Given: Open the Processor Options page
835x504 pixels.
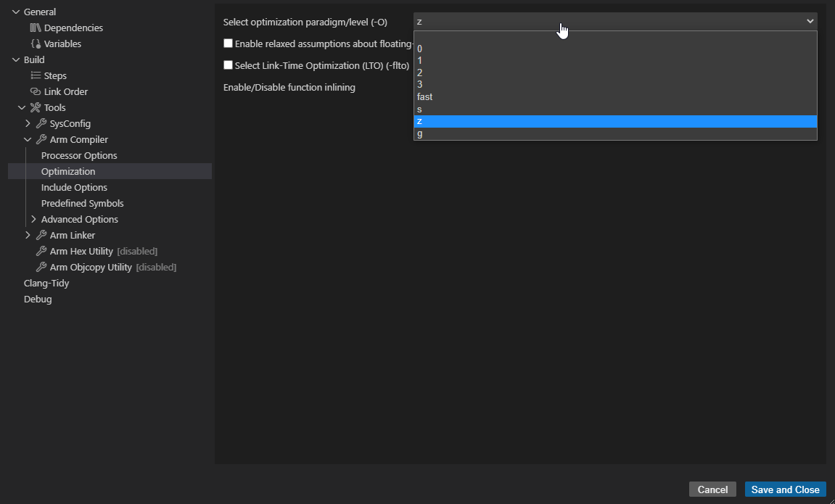Looking at the screenshot, I should pyautogui.click(x=79, y=155).
